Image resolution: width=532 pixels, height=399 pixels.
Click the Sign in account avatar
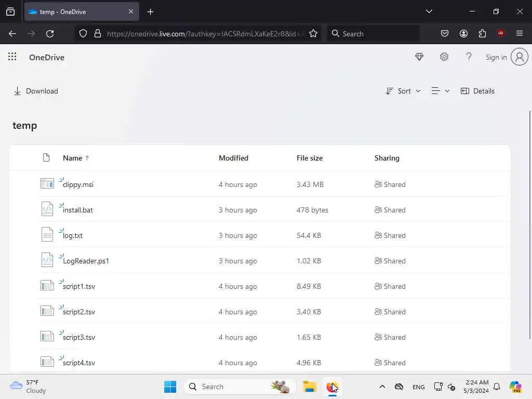point(520,57)
